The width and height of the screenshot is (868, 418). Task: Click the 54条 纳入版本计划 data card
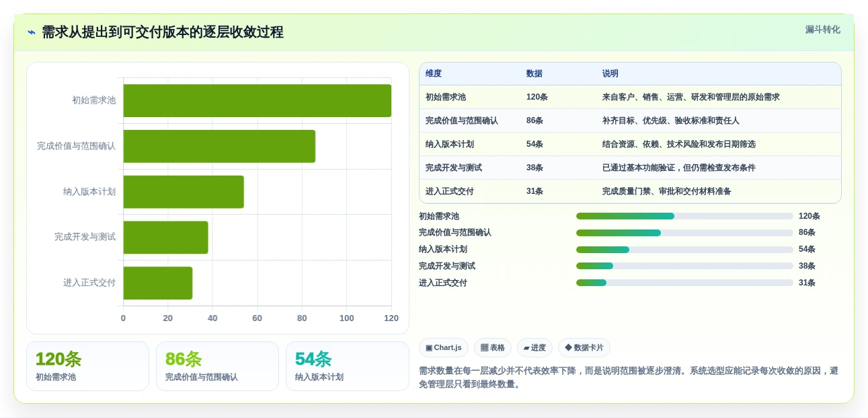click(x=348, y=366)
